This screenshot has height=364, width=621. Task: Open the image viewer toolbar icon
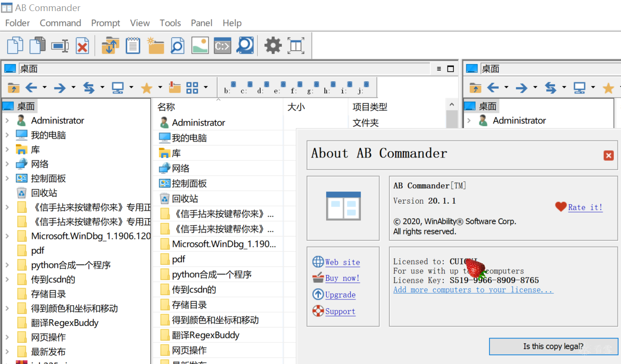point(200,46)
